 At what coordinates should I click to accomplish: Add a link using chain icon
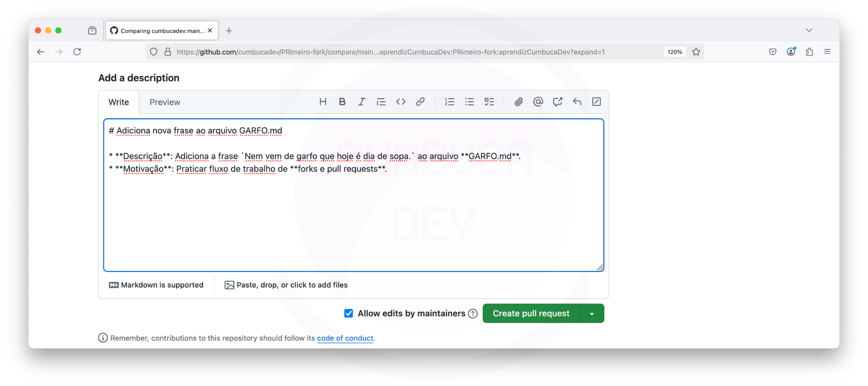point(420,102)
